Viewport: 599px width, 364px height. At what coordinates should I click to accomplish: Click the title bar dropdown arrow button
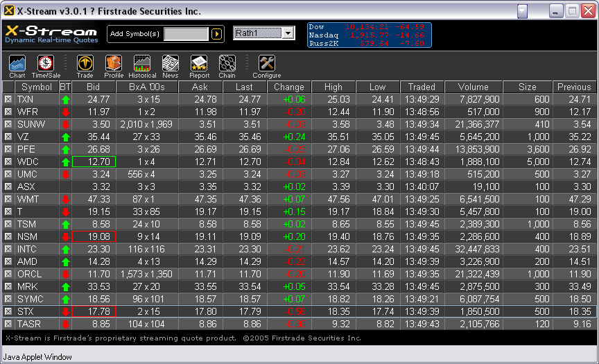coord(522,11)
